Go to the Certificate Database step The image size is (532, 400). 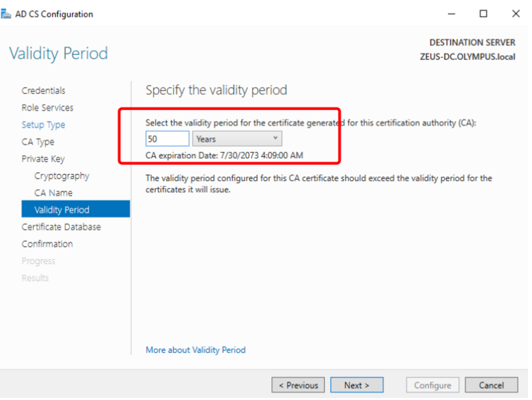tap(61, 227)
